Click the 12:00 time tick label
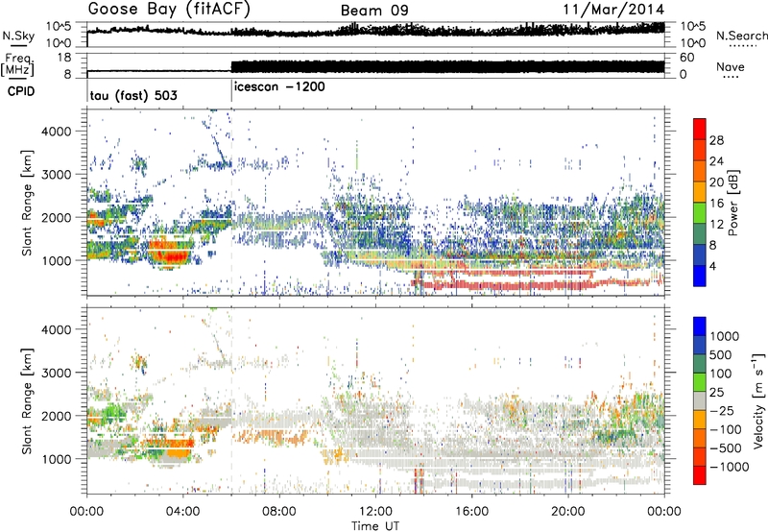 [x=375, y=512]
